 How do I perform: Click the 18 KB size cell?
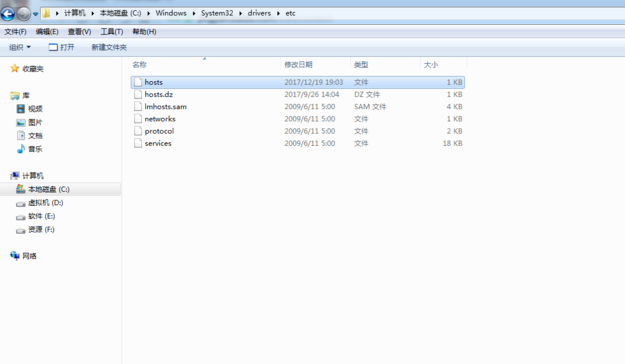(x=452, y=143)
